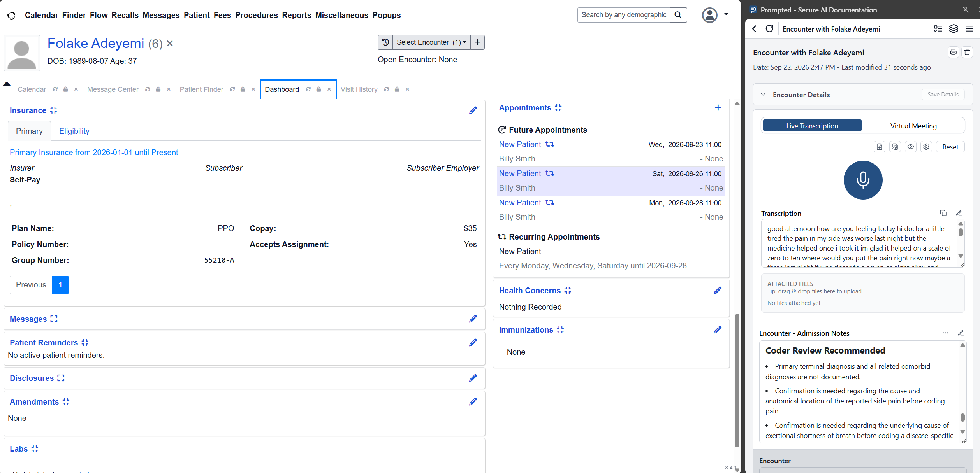Screen dimensions: 980x473
Task: Delete the encounter with trash icon
Action: pos(967,52)
